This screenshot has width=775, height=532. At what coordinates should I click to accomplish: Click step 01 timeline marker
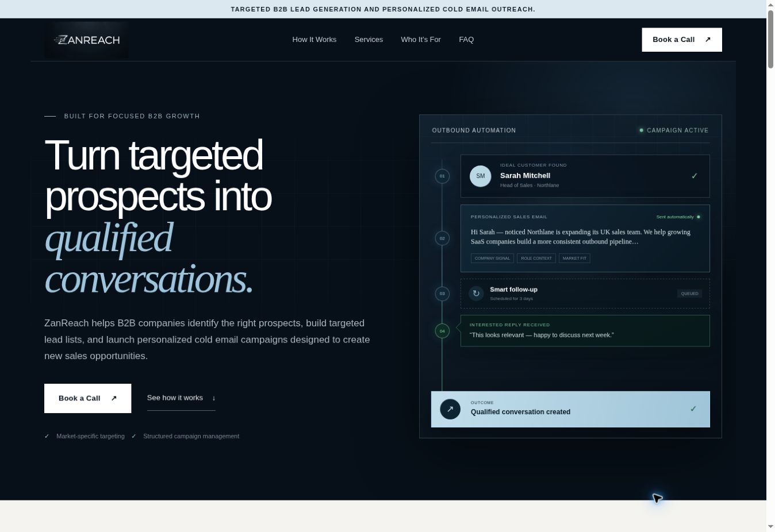442,176
